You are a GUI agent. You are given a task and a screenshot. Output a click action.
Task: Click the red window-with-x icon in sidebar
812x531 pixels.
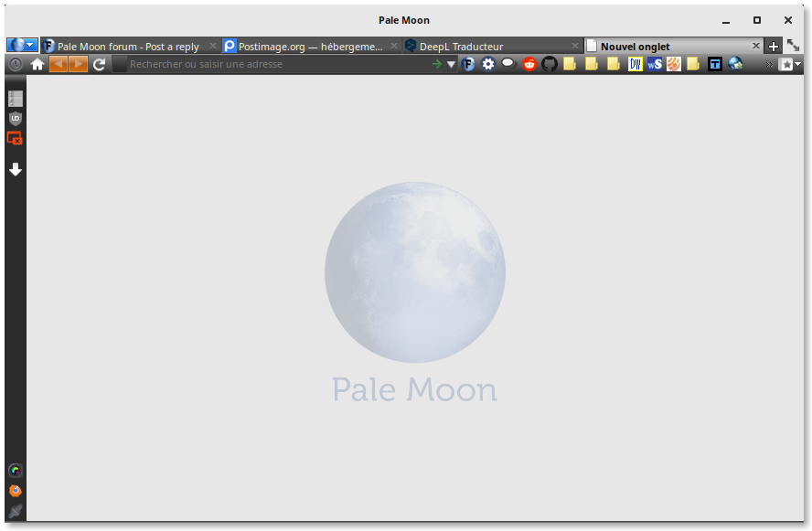pyautogui.click(x=15, y=138)
